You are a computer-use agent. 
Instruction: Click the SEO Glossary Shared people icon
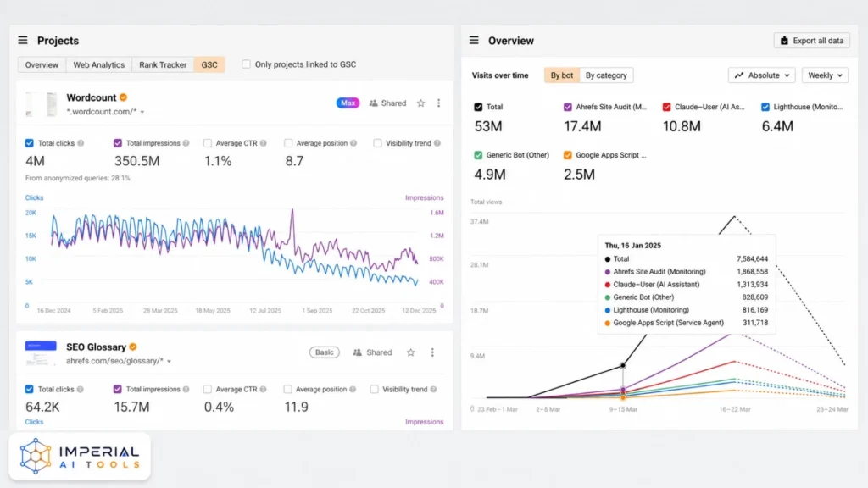coord(358,352)
